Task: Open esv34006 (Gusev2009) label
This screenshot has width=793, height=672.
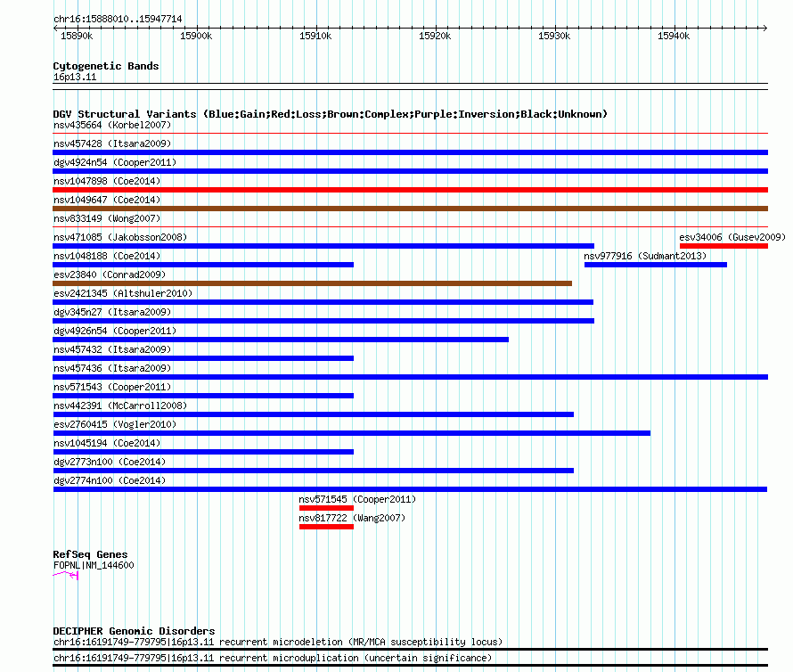Action: point(732,237)
